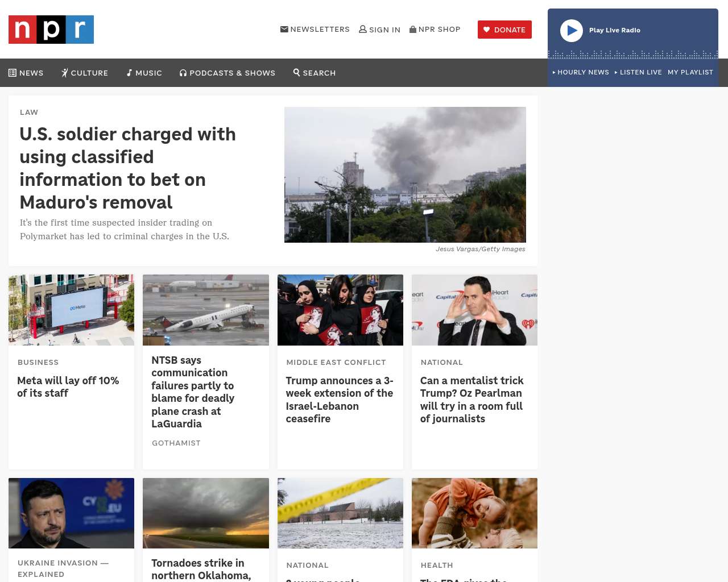Read the Oz Pearlman mentalist story

(472, 400)
